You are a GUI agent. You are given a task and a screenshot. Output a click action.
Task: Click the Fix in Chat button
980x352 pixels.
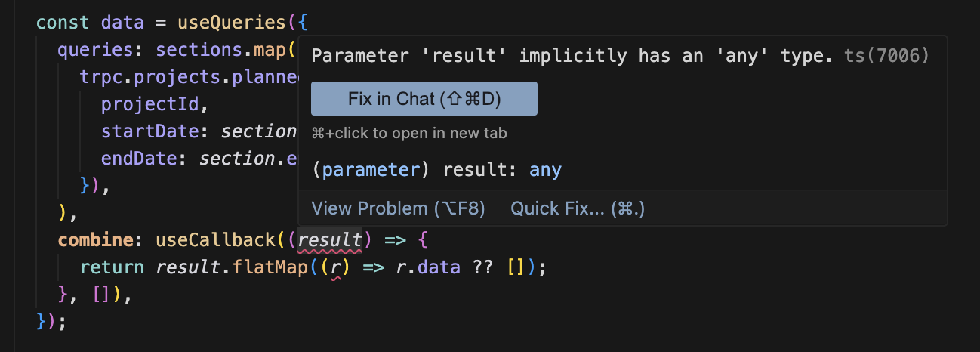coord(424,99)
